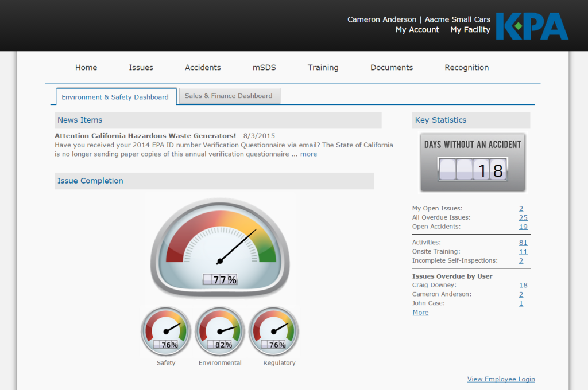Open My Facility link

(x=470, y=30)
